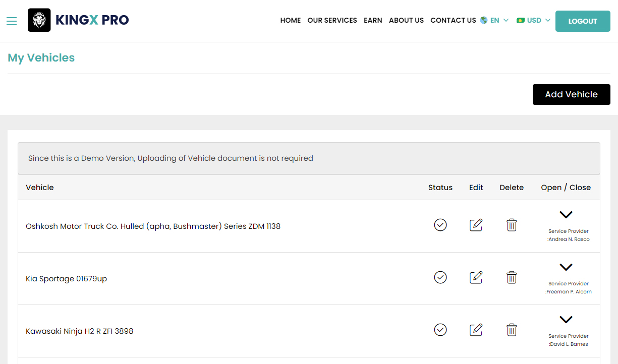Click the Status column header
Screen dimensions: 618x364
pyautogui.click(x=440, y=188)
